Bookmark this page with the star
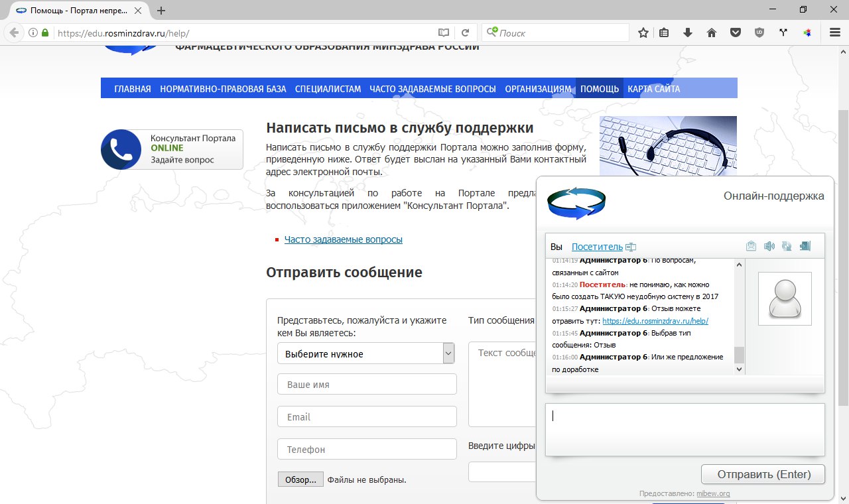The height and width of the screenshot is (504, 849). coord(643,32)
